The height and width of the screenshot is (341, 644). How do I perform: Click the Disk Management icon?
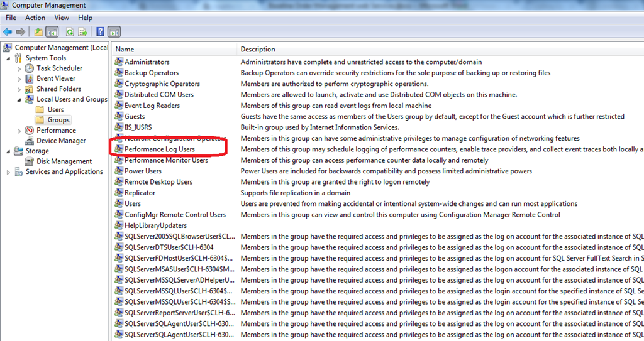coord(29,161)
